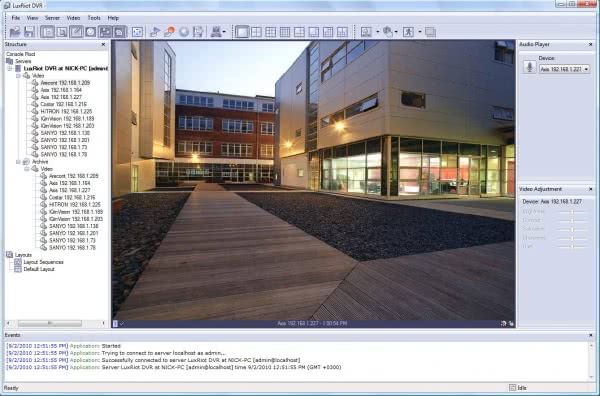Click the Save floppy disk toolbar icon

[x=29, y=32]
